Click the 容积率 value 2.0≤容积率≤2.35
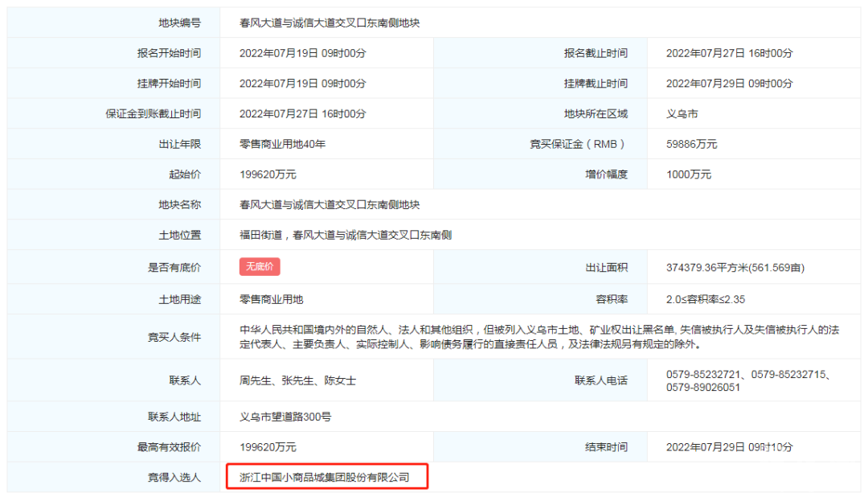 pyautogui.click(x=706, y=299)
